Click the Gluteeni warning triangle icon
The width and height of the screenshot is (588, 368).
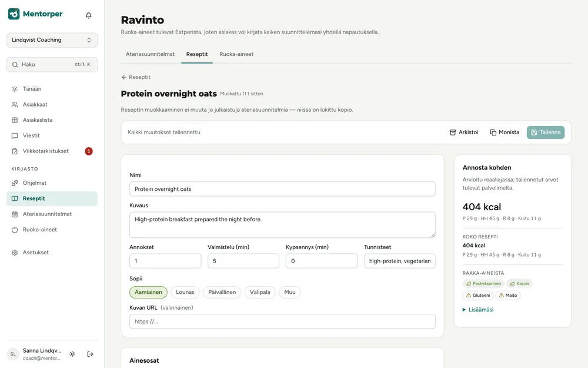tap(469, 296)
